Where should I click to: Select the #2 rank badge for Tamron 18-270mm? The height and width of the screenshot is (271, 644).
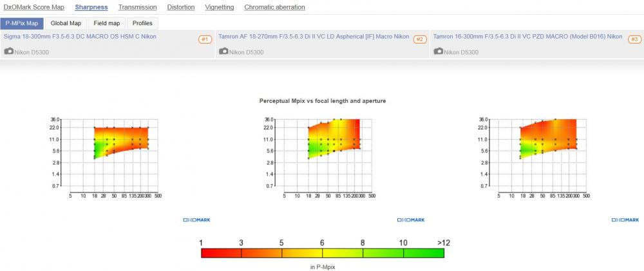[419, 39]
